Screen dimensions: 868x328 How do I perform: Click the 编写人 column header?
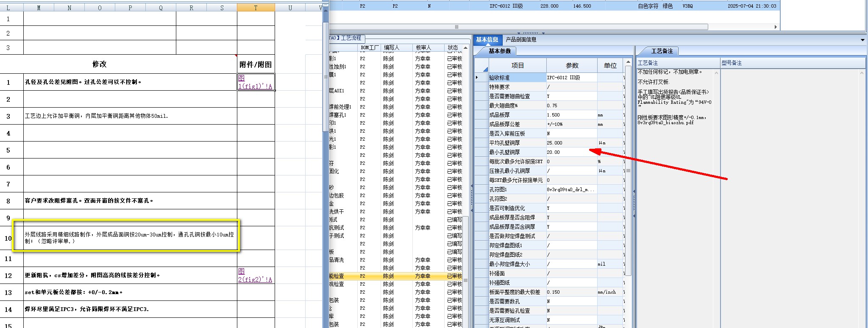pyautogui.click(x=397, y=47)
